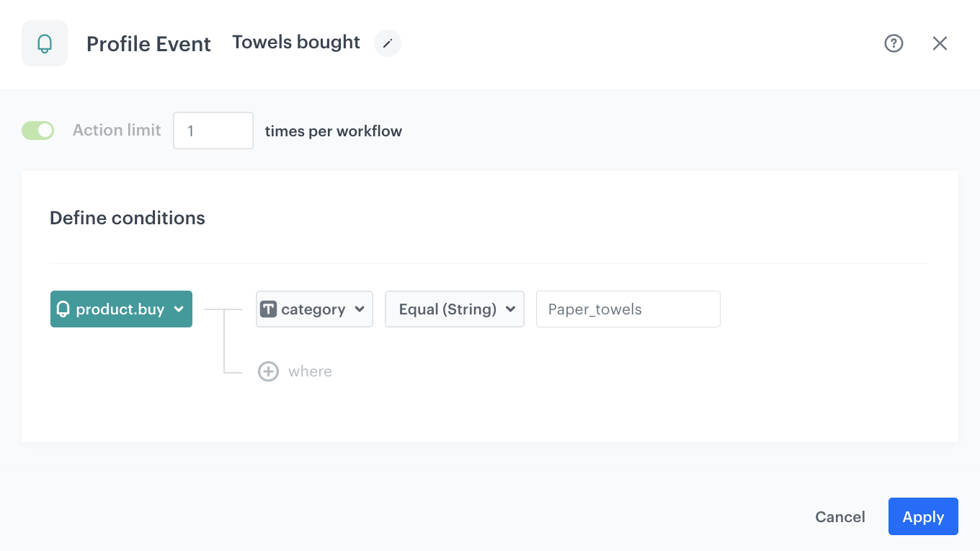Close the Profile Event dialog
Screen dimensions: 980x551
(940, 43)
